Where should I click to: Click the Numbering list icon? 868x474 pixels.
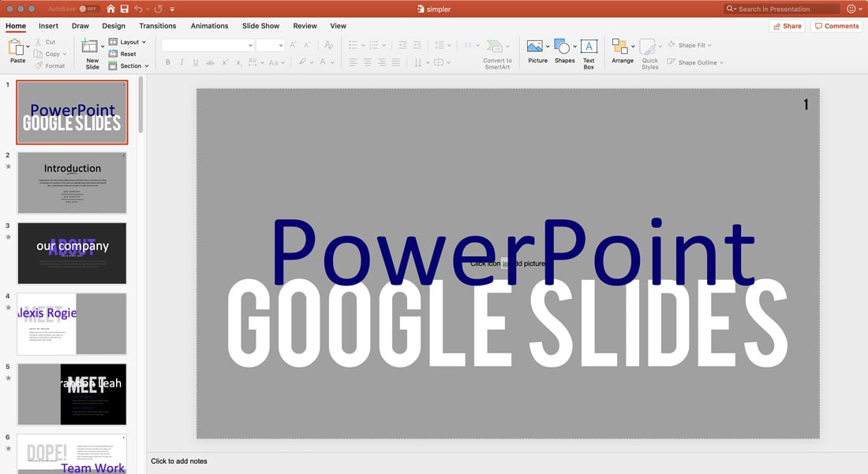(374, 45)
